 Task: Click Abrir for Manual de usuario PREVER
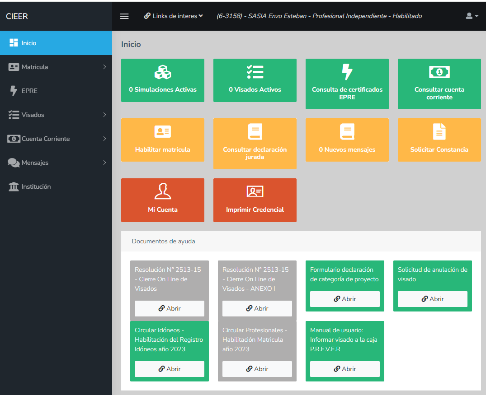(x=345, y=369)
